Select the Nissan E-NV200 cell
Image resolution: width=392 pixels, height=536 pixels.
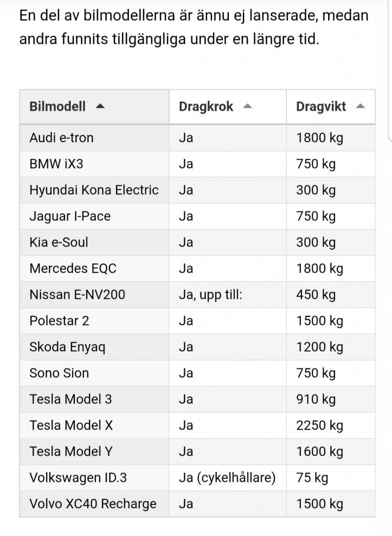tap(94, 295)
